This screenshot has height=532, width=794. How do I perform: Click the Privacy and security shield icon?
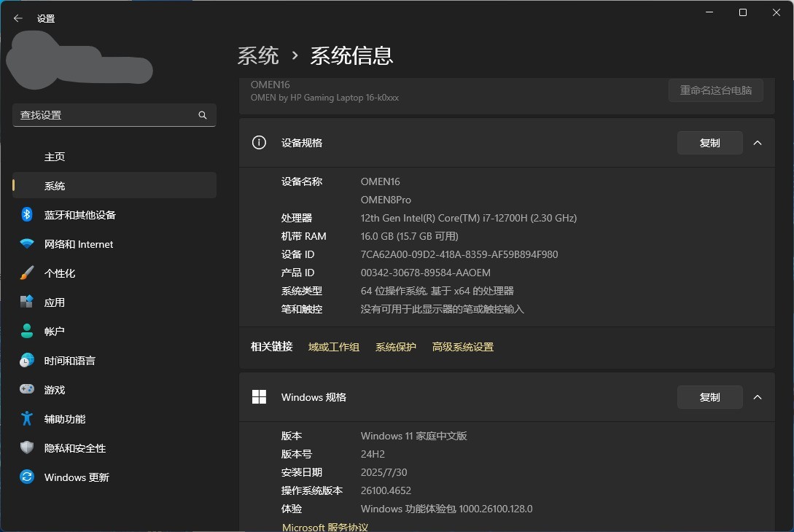[x=27, y=448]
